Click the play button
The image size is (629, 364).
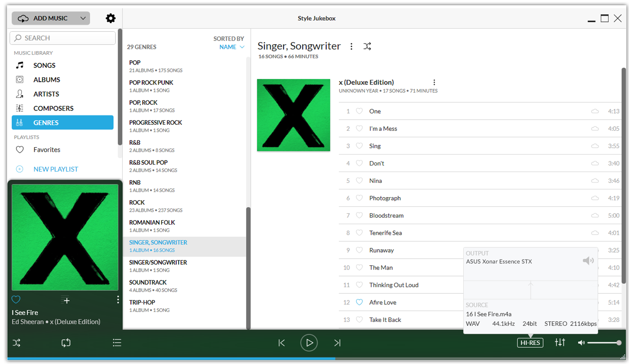click(309, 343)
